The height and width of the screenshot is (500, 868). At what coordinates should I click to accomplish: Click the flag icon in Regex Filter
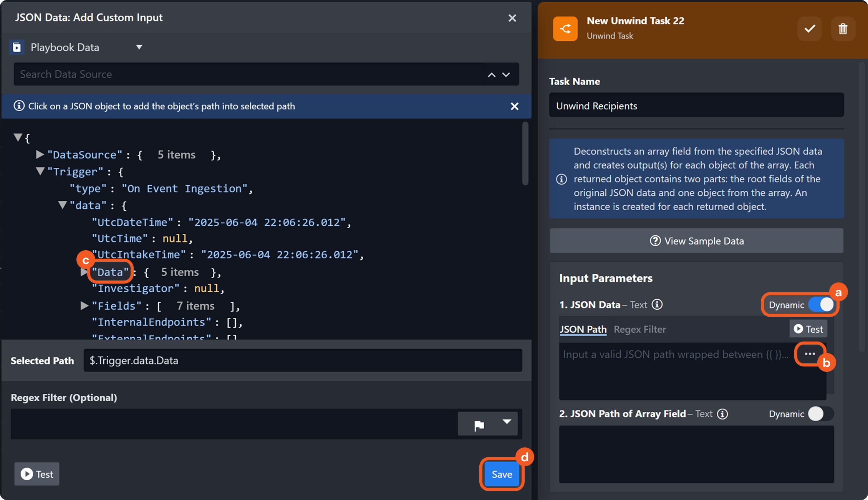(x=479, y=425)
